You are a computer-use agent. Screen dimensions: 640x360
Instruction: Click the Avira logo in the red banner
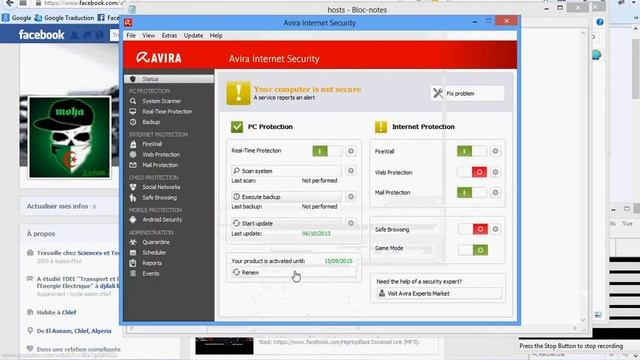[x=159, y=58]
